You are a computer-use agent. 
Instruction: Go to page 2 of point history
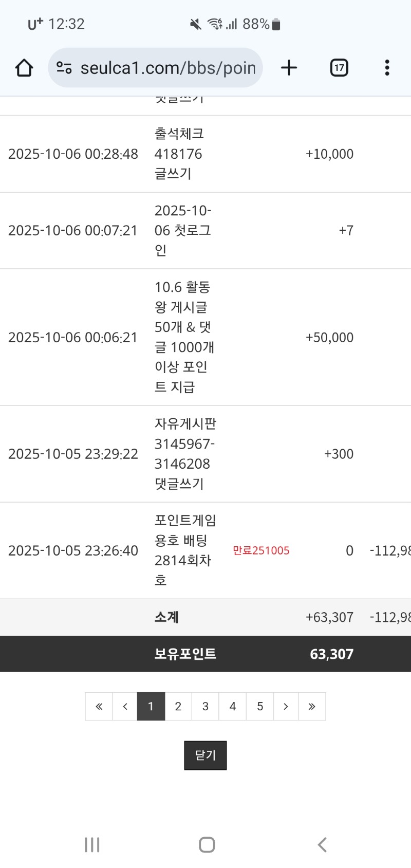point(178,707)
